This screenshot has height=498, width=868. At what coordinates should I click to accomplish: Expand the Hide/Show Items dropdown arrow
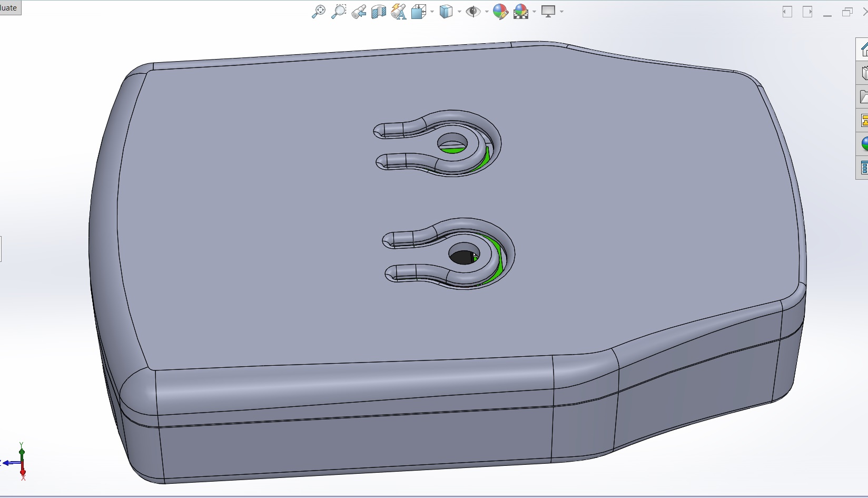[487, 12]
